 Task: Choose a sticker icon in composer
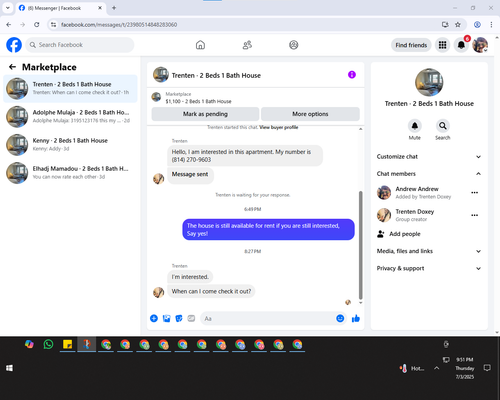179,318
